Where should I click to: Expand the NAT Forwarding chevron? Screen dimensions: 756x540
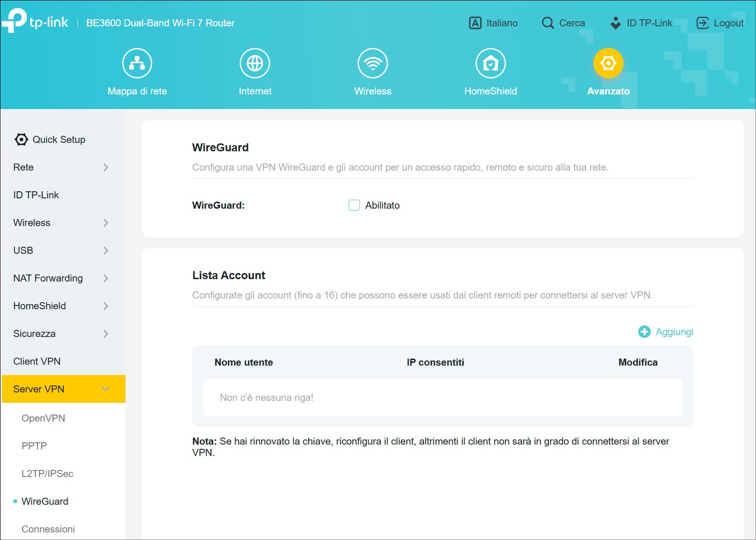coord(106,278)
